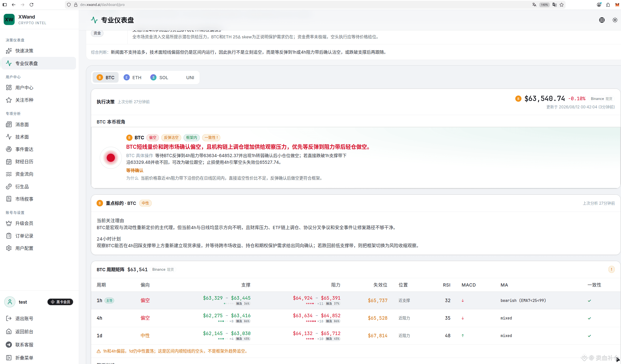Click 联系客服 telegram icon

point(9,345)
